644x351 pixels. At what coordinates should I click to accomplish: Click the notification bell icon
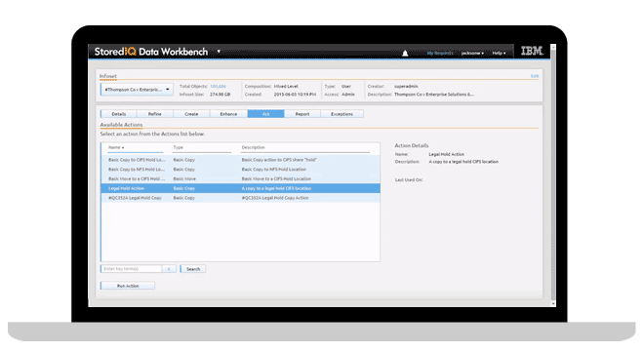point(405,53)
